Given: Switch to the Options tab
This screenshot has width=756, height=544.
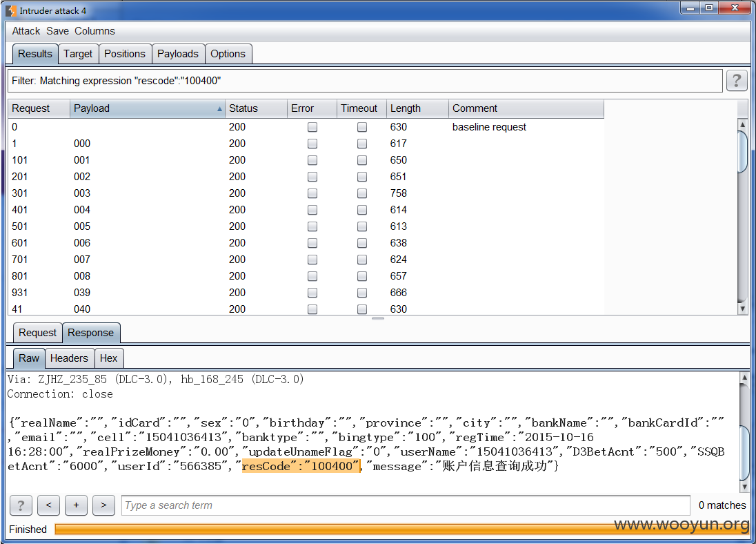Looking at the screenshot, I should (x=228, y=54).
